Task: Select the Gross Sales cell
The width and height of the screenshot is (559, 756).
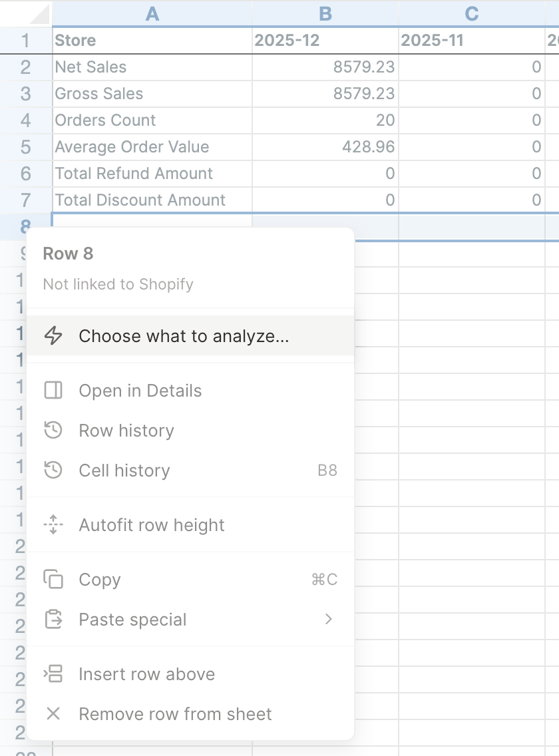Action: click(x=152, y=94)
